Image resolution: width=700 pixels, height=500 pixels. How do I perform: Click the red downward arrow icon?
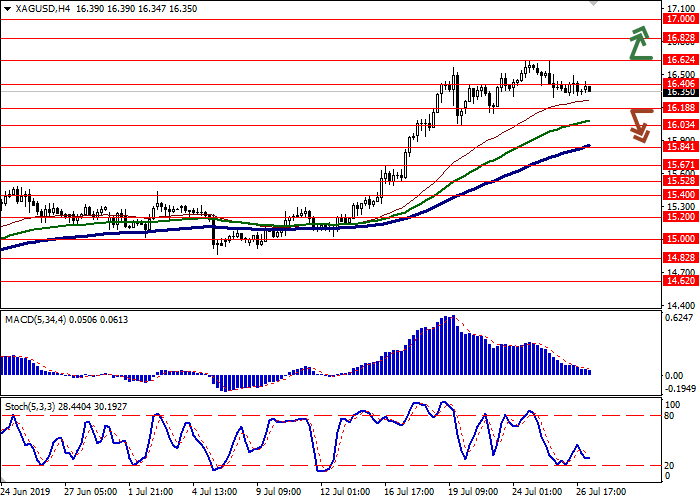tap(641, 124)
